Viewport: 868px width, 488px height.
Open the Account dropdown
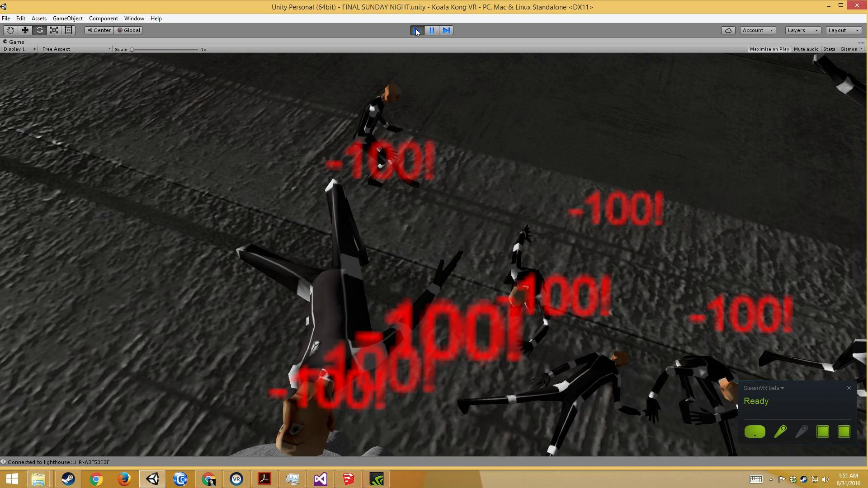click(758, 30)
